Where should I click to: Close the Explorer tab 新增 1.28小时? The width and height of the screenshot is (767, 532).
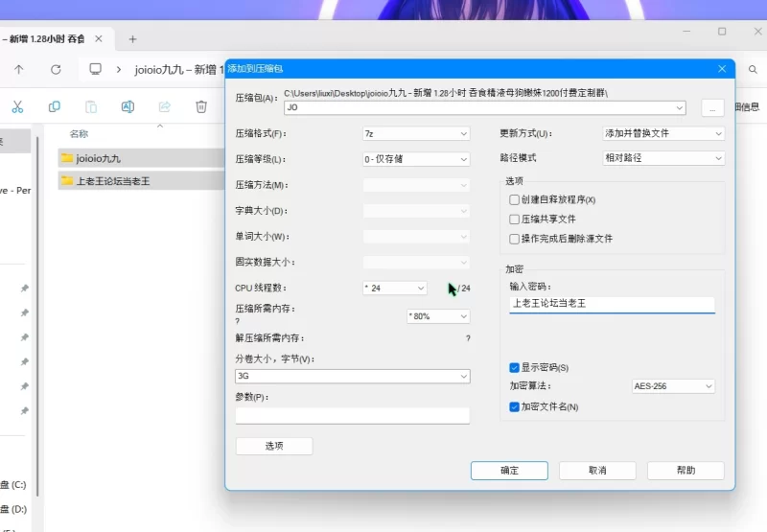(x=99, y=38)
